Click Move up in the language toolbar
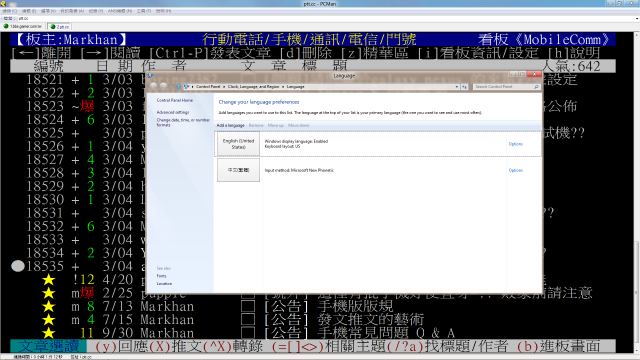The image size is (640, 360). point(276,125)
